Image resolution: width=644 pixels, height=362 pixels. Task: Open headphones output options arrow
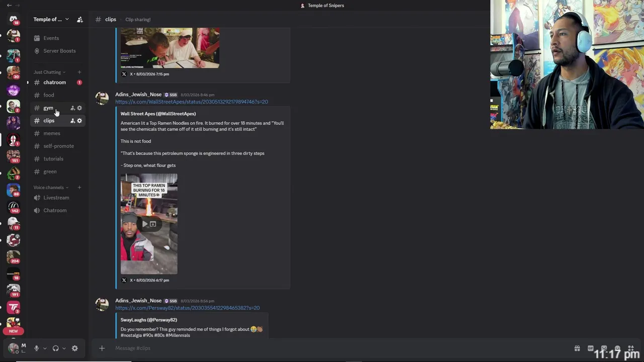click(x=64, y=348)
